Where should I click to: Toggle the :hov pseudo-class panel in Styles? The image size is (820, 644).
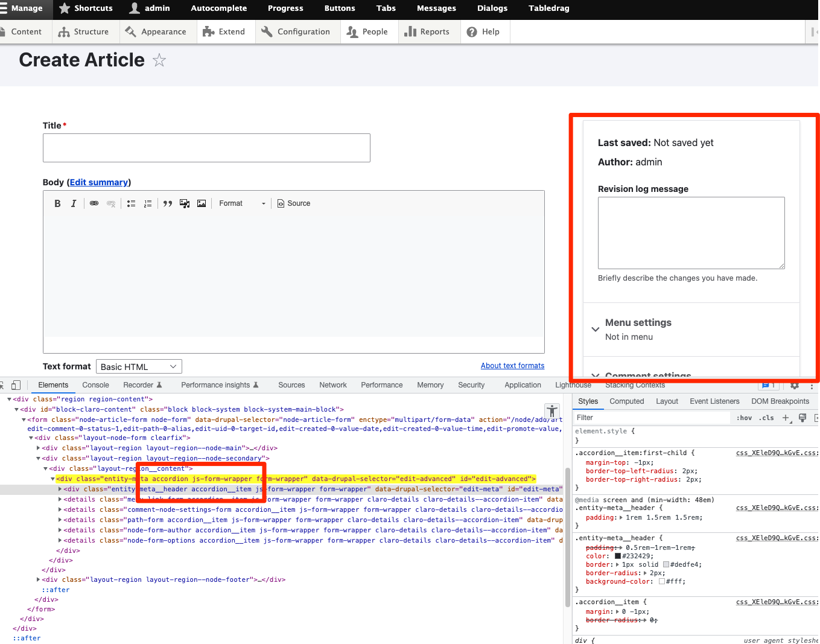click(744, 418)
